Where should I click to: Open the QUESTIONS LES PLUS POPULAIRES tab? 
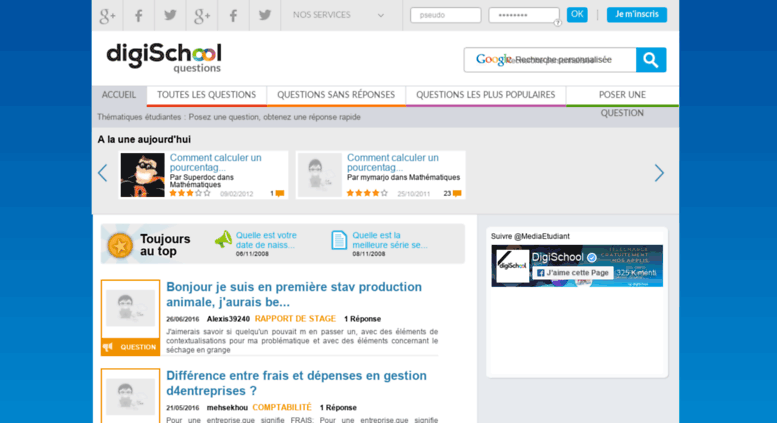[486, 95]
